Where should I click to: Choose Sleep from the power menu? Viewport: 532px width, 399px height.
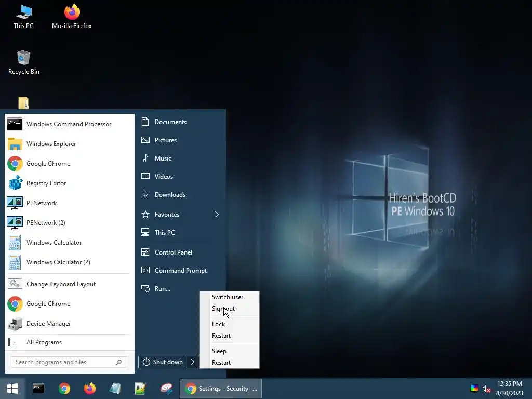(229, 351)
